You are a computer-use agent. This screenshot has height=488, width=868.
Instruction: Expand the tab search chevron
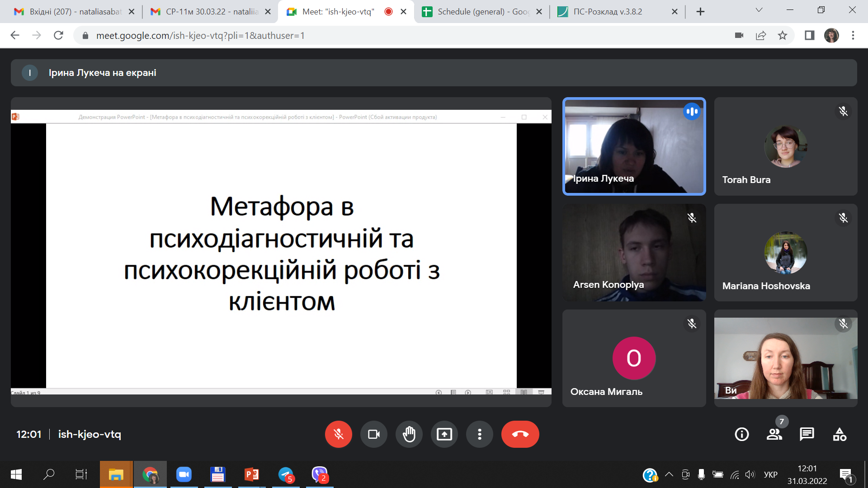coord(759,10)
